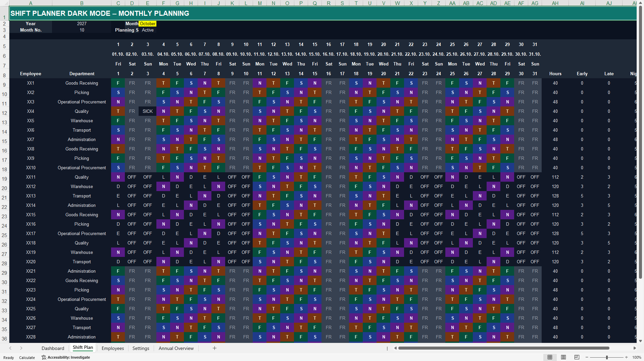Image resolution: width=644 pixels, height=361 pixels.
Task: Select XX3 day 1 shift N cell
Action: point(118,102)
